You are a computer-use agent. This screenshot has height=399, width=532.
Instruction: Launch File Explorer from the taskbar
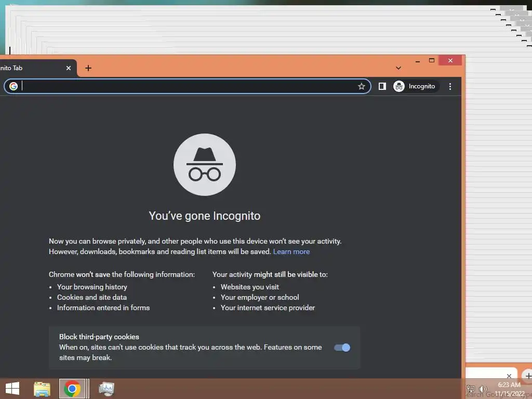point(42,389)
